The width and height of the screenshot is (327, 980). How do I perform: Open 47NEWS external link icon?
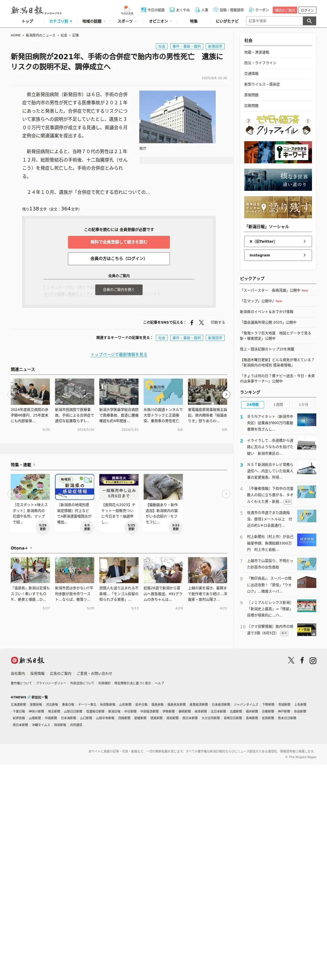[x=29, y=697]
